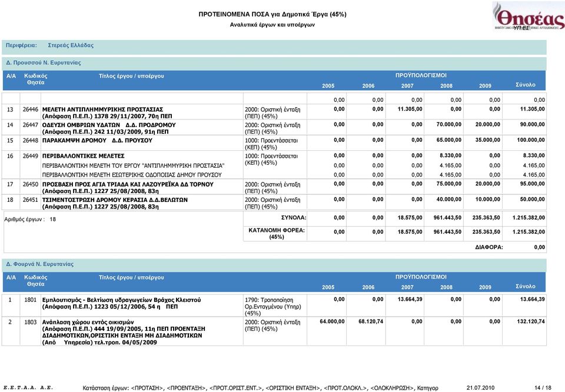Click subtitle 'Αναλυτικά έργων και υποέργων'

click(x=272, y=25)
